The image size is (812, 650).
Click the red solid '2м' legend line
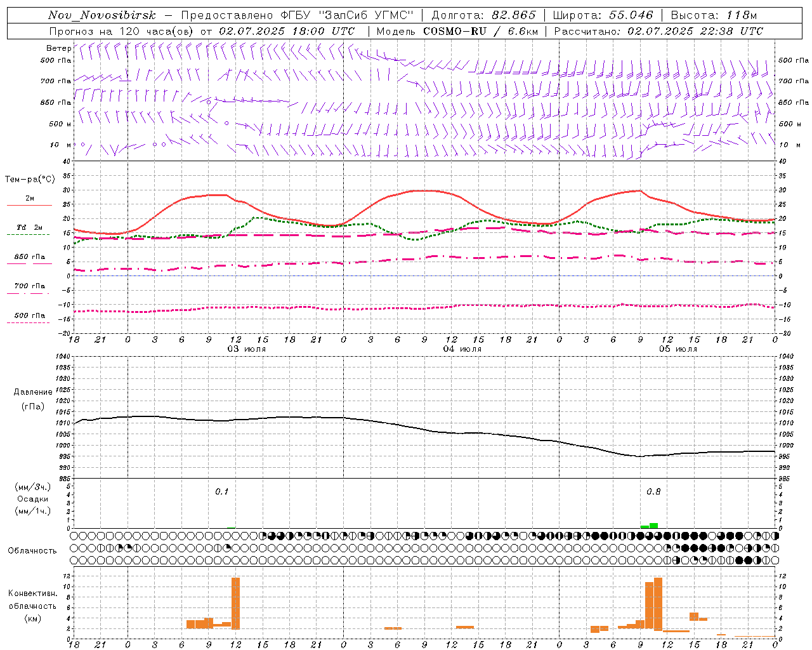point(29,205)
